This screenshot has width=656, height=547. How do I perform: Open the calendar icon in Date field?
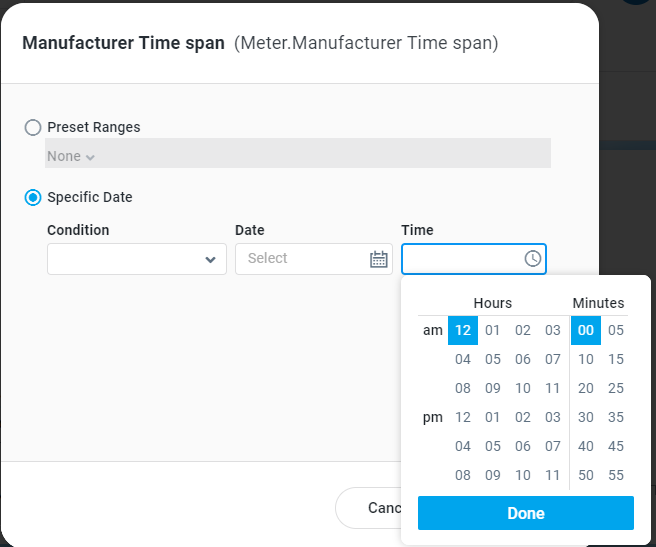tap(378, 259)
